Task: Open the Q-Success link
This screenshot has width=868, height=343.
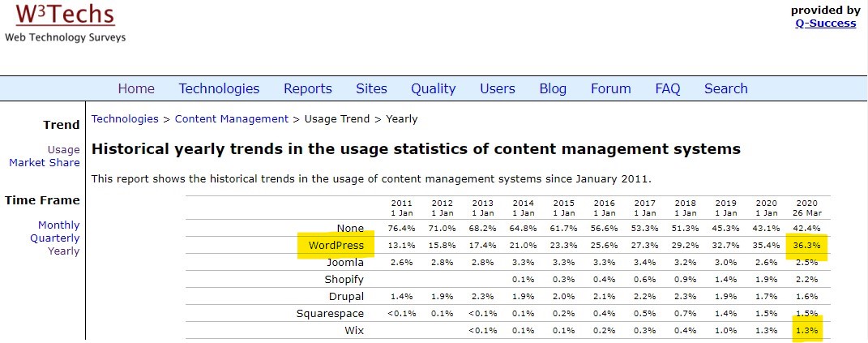Action: 825,24
